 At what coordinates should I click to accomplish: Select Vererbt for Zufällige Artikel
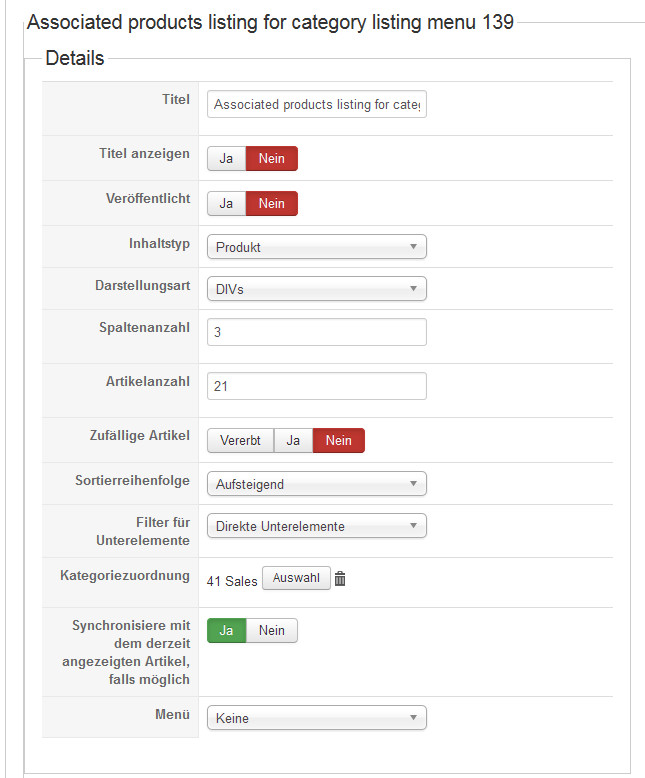click(240, 441)
